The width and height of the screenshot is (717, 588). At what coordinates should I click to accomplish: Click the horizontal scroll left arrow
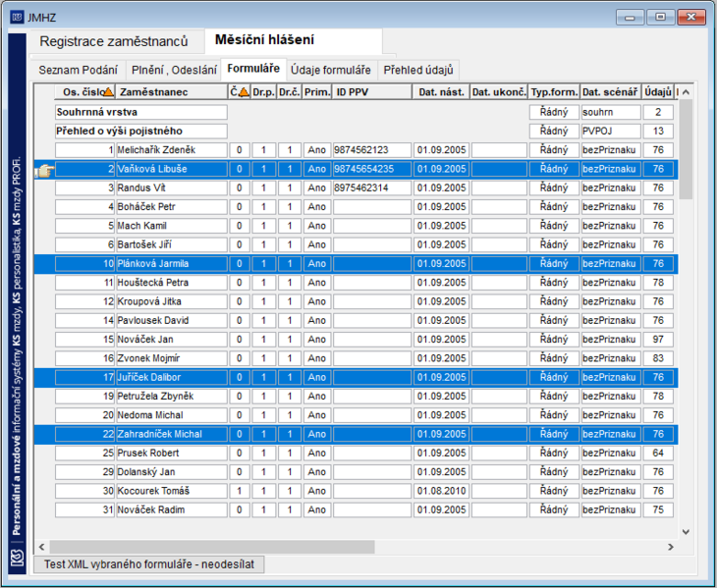point(41,547)
